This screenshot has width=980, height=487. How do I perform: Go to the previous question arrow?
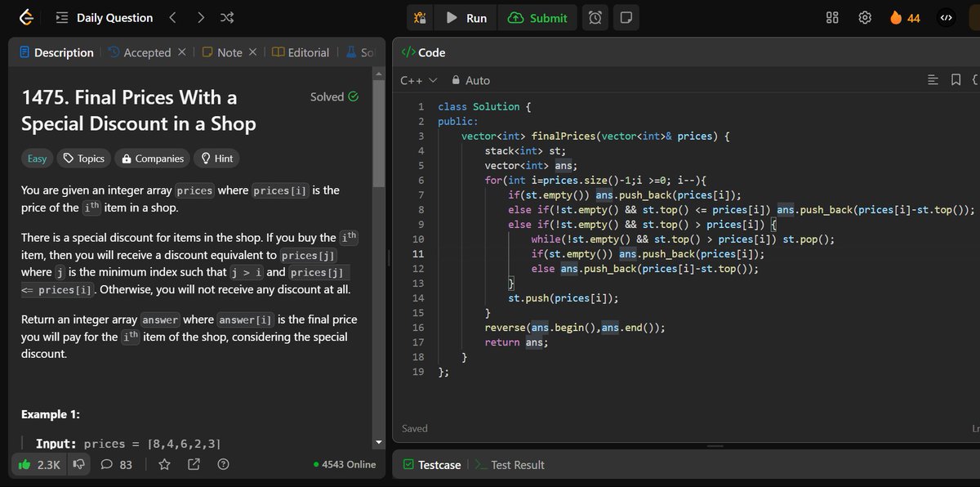point(172,17)
